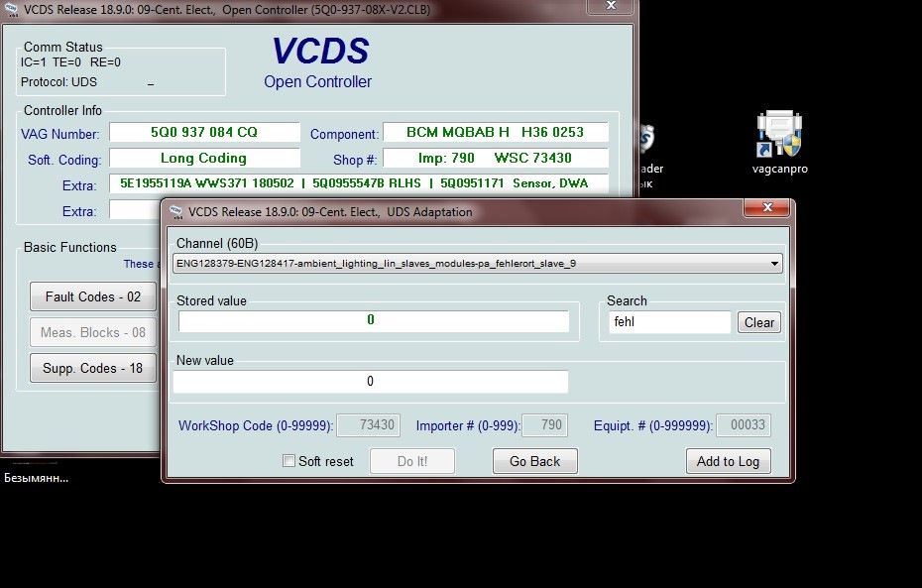Click Shop # value Imp: 790 WSC 73430
This screenshot has width=922, height=588.
[x=496, y=159]
